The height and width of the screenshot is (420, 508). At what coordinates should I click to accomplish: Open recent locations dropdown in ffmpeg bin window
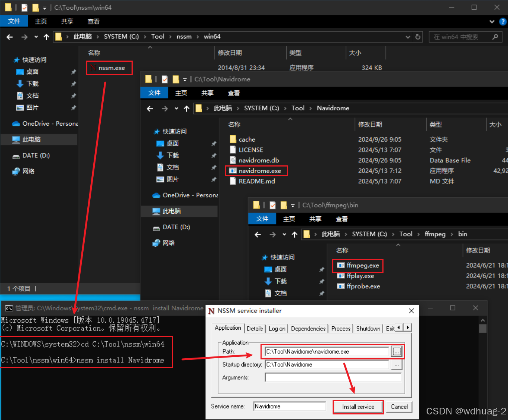pyautogui.click(x=284, y=235)
